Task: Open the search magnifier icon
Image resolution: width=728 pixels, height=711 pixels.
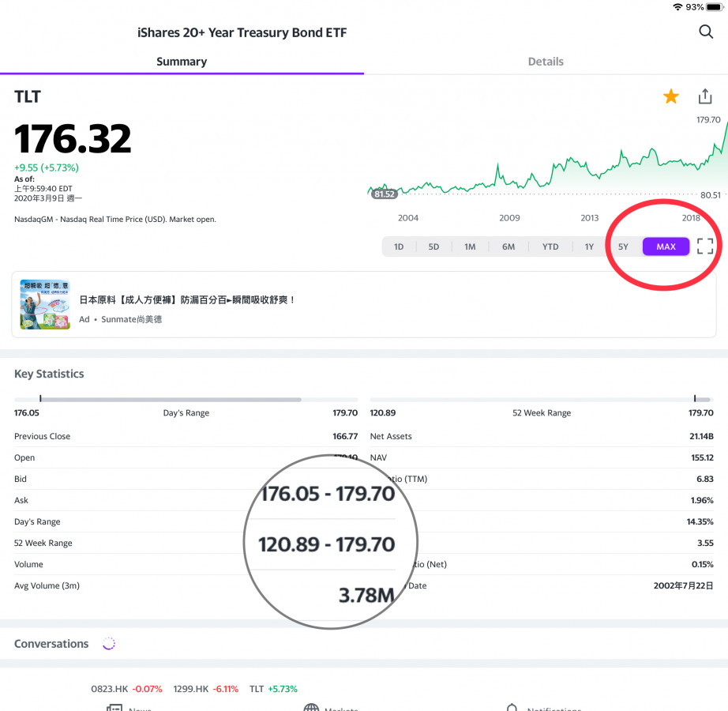Action: (706, 32)
